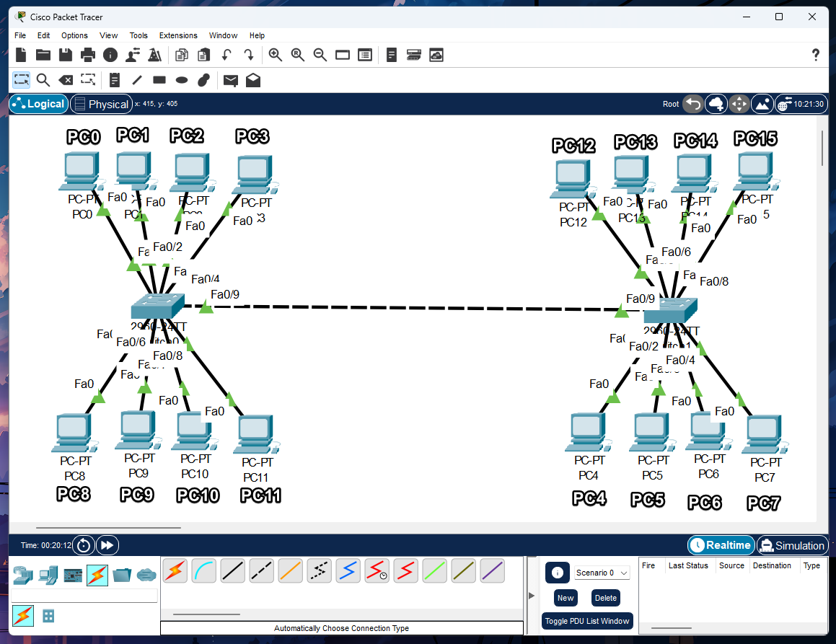Click the Fast Forward Time button

point(107,545)
